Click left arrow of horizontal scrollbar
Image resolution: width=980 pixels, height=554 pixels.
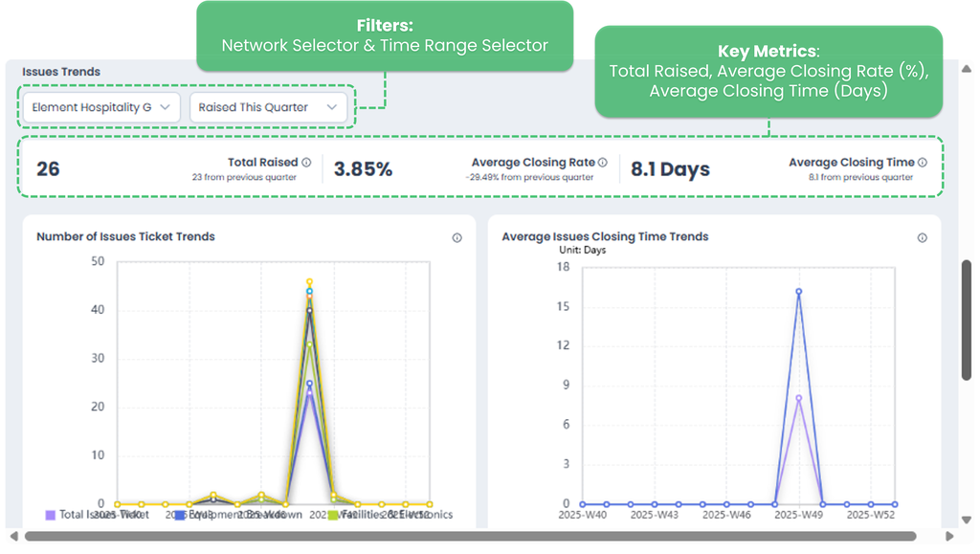tap(12, 536)
